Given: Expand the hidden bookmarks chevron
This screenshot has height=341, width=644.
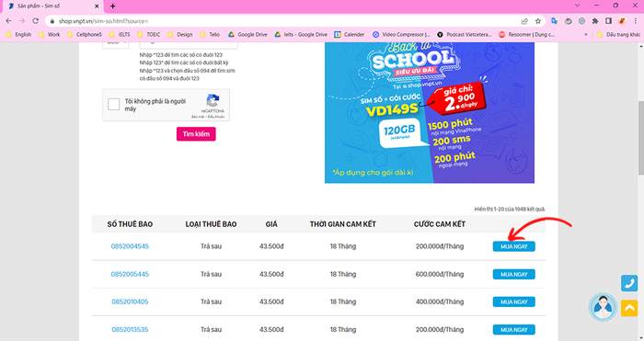Looking at the screenshot, I should [x=586, y=35].
